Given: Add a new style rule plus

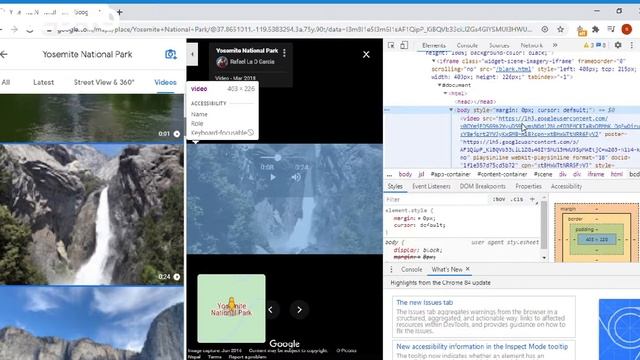Looking at the screenshot, I should click(532, 200).
